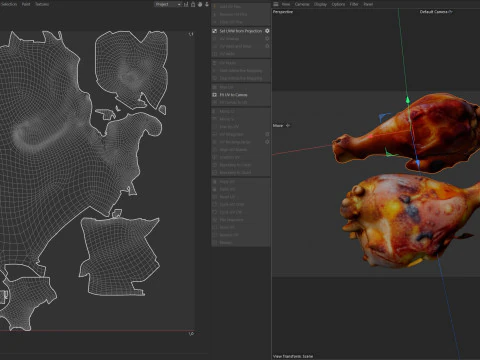Click the Mirror U command icon
The width and height of the screenshot is (480, 360).
click(215, 111)
